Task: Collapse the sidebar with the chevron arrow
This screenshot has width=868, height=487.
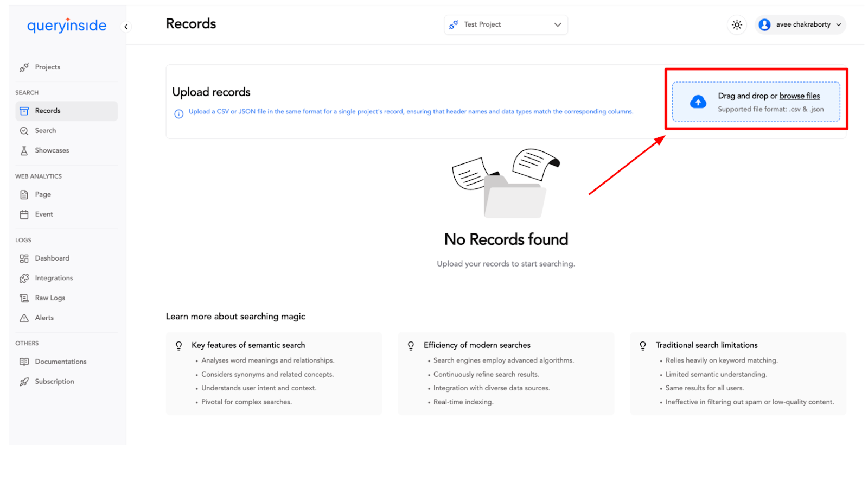Action: pyautogui.click(x=126, y=27)
